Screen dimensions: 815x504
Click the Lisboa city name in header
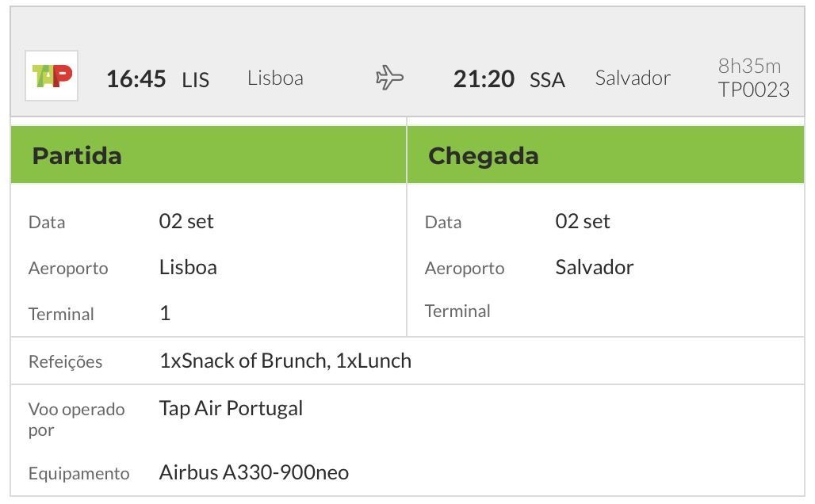point(275,78)
